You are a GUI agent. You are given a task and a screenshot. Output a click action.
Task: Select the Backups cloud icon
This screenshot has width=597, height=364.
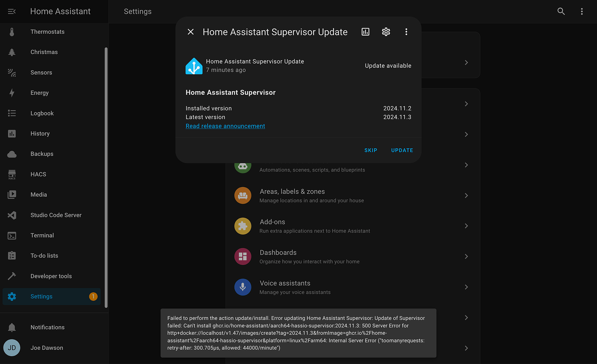point(11,154)
